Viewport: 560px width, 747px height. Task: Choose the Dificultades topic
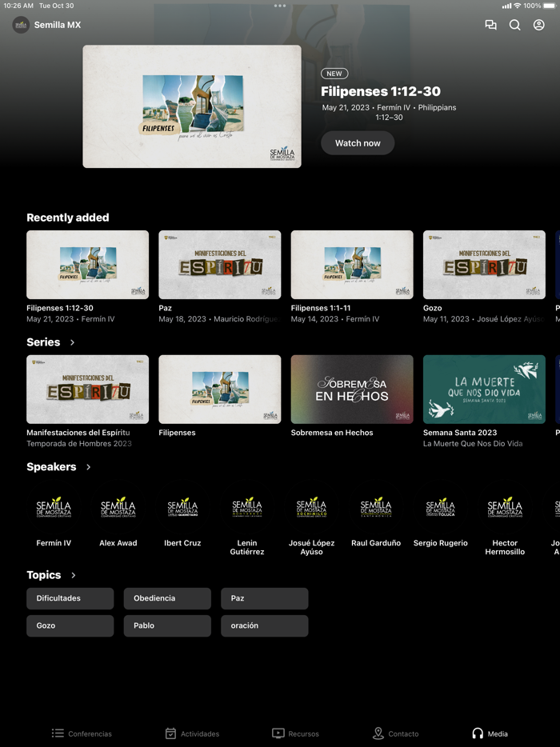[70, 598]
